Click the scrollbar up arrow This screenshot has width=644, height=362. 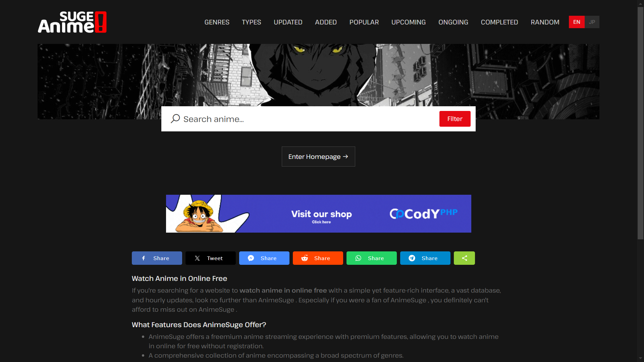[640, 3]
